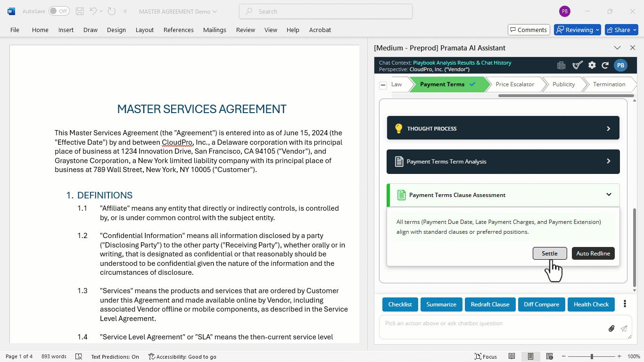Image resolution: width=644 pixels, height=362 pixels.
Task: Open the Home ribbon tab
Action: 40,30
